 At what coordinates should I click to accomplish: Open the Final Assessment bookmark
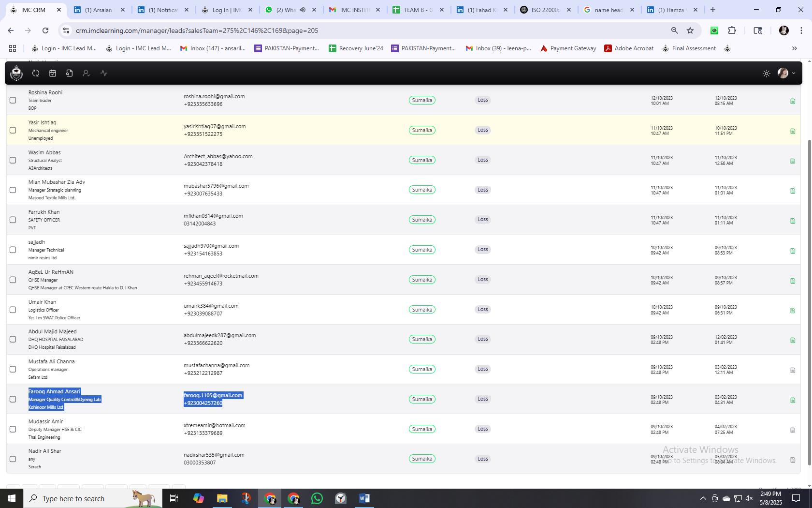[x=689, y=48]
